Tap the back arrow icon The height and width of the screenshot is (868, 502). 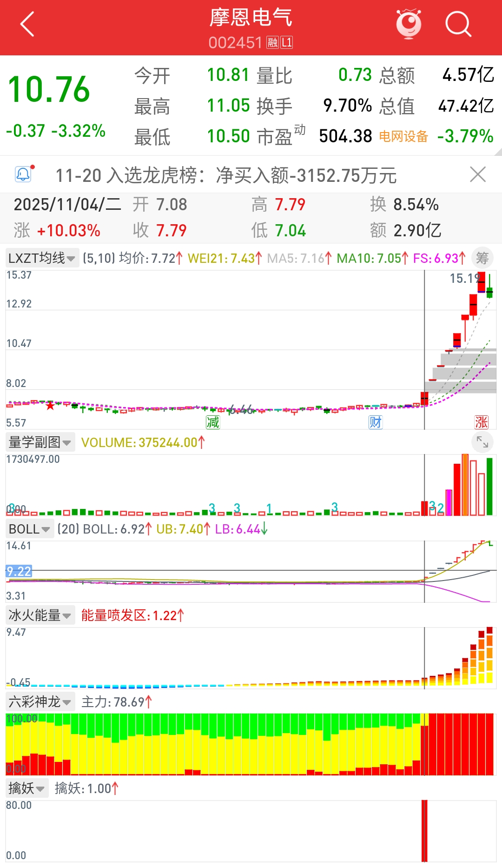coord(27,24)
